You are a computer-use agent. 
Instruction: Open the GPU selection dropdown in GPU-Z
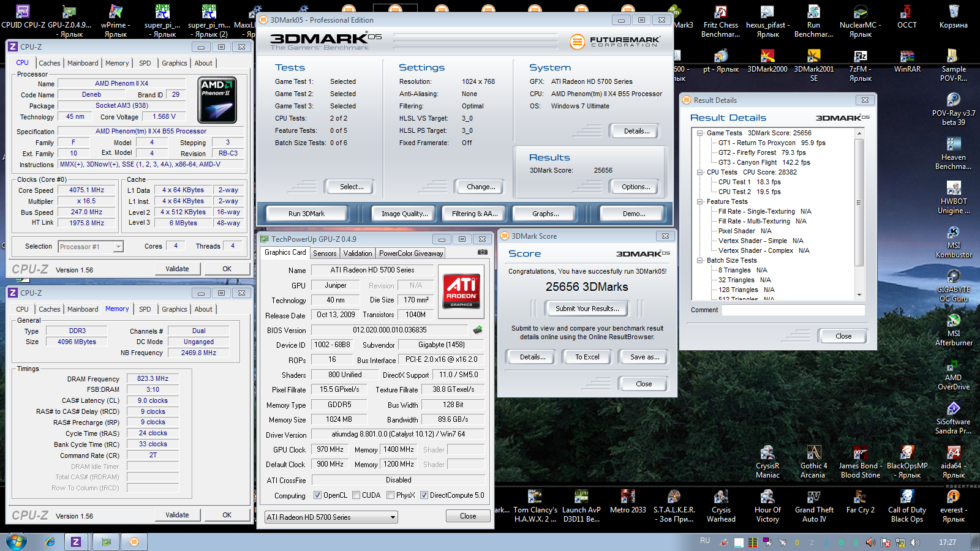click(331, 517)
